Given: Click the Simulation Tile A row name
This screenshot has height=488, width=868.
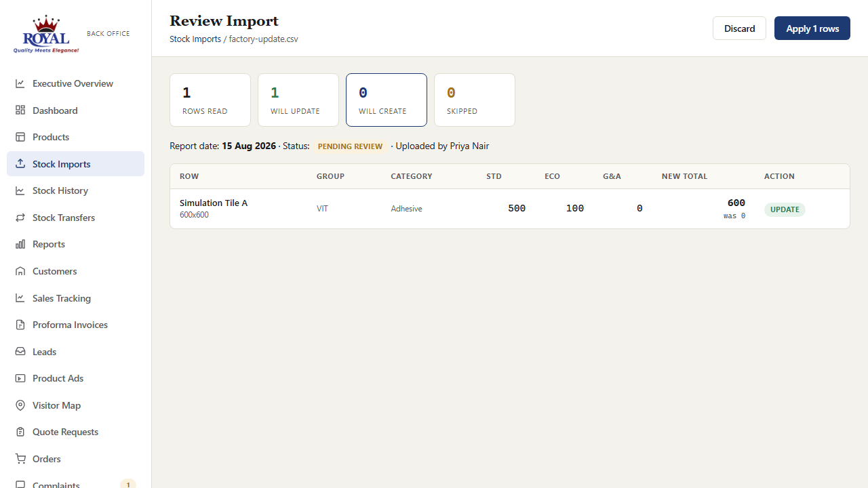Looking at the screenshot, I should (x=214, y=203).
